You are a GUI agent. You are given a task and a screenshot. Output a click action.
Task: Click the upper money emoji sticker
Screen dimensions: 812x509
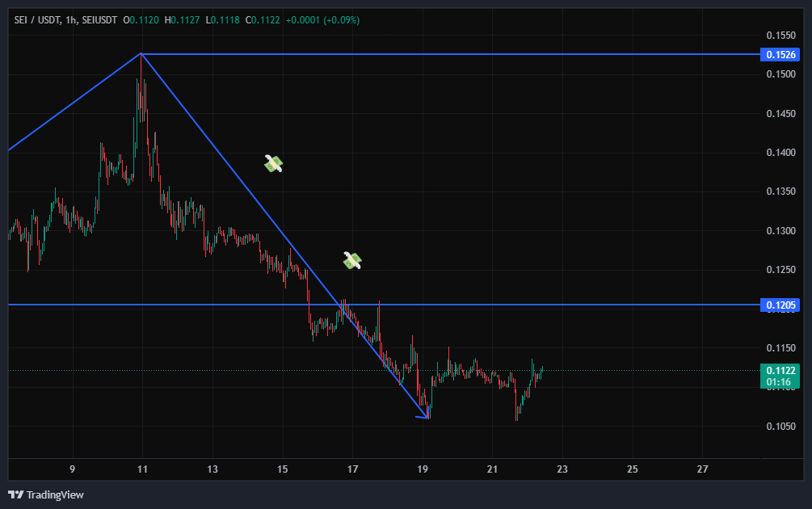[274, 164]
